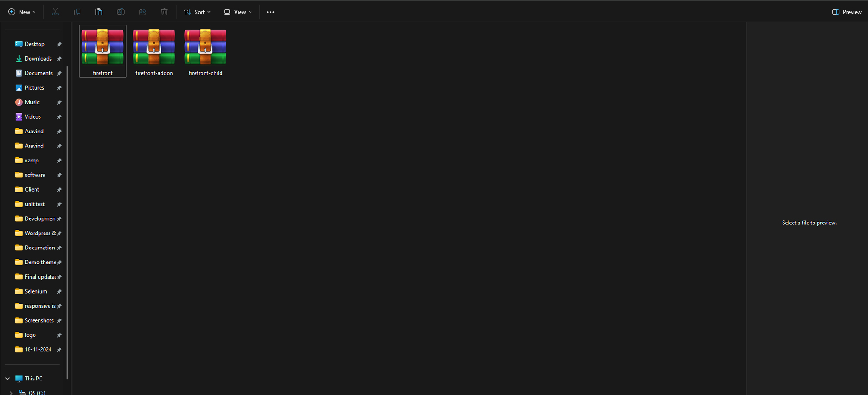Expand the OS (C:) drive node

pyautogui.click(x=11, y=392)
